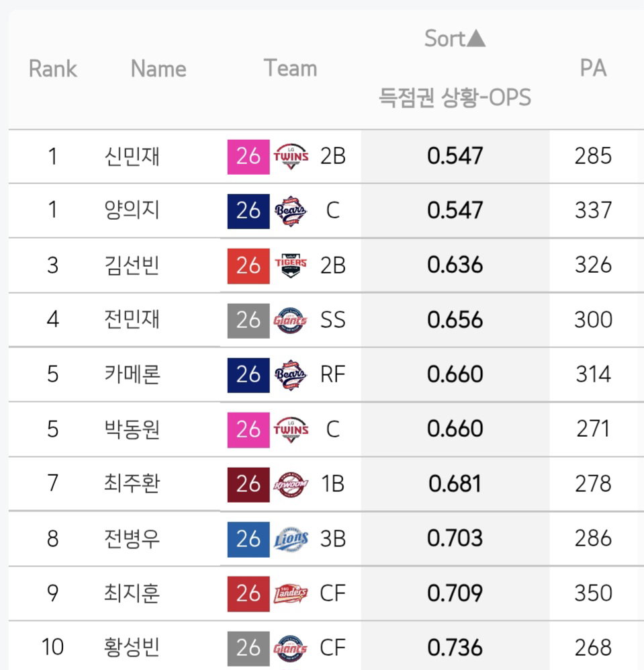Click the pink 26 year badge for 신민재

(x=248, y=157)
